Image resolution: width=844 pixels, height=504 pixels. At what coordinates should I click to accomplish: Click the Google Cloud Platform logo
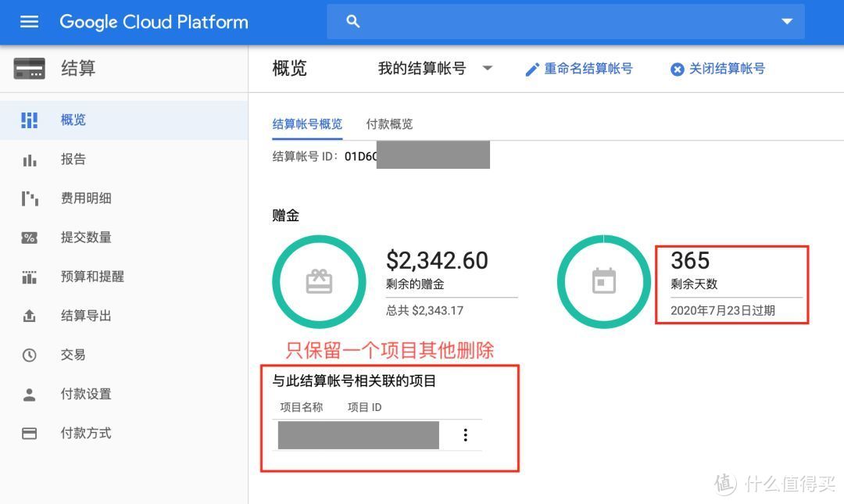point(154,22)
